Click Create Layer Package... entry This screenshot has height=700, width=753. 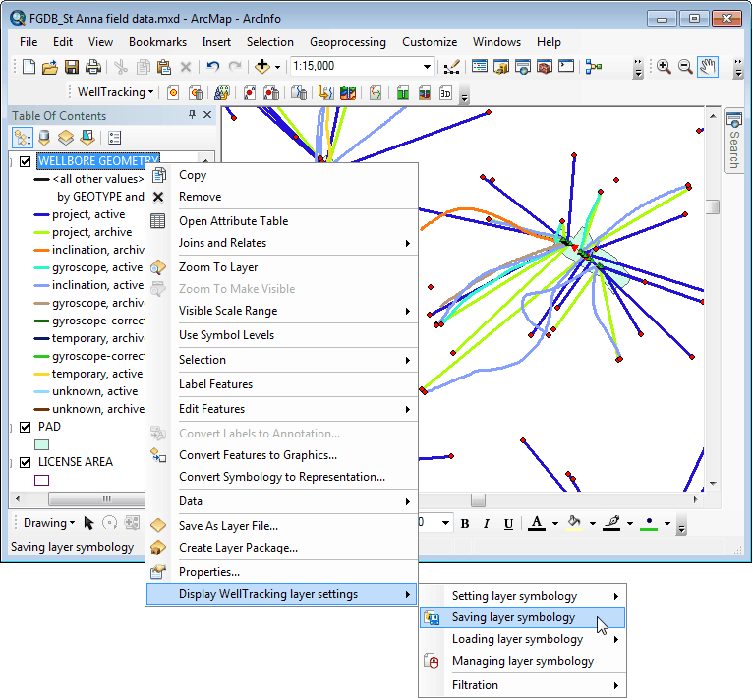coord(281,548)
